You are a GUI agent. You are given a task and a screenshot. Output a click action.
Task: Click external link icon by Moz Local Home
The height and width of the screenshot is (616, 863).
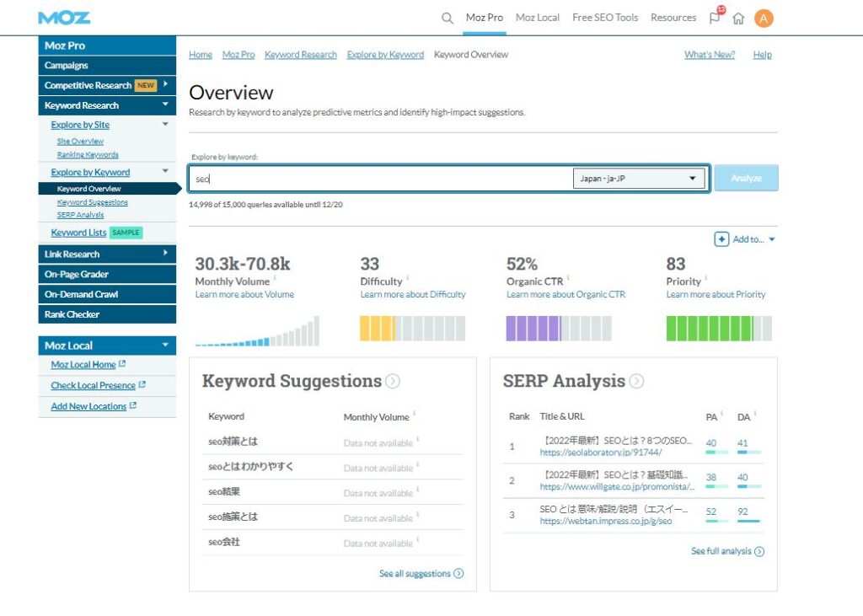tap(122, 364)
